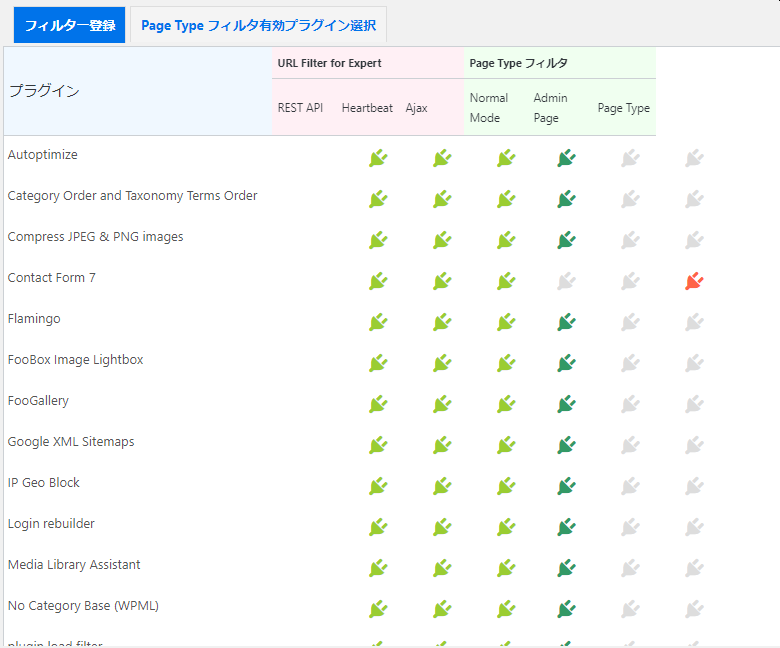The image size is (780, 648).
Task: Switch to Page Type フィルタ有効プラグイン選択 tab
Action: pos(258,25)
